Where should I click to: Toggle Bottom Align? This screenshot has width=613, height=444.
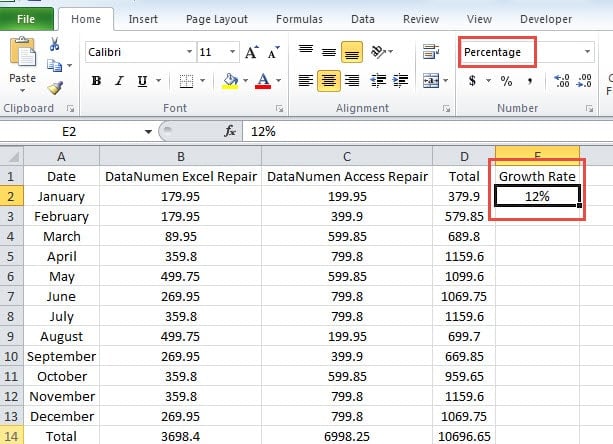352,52
